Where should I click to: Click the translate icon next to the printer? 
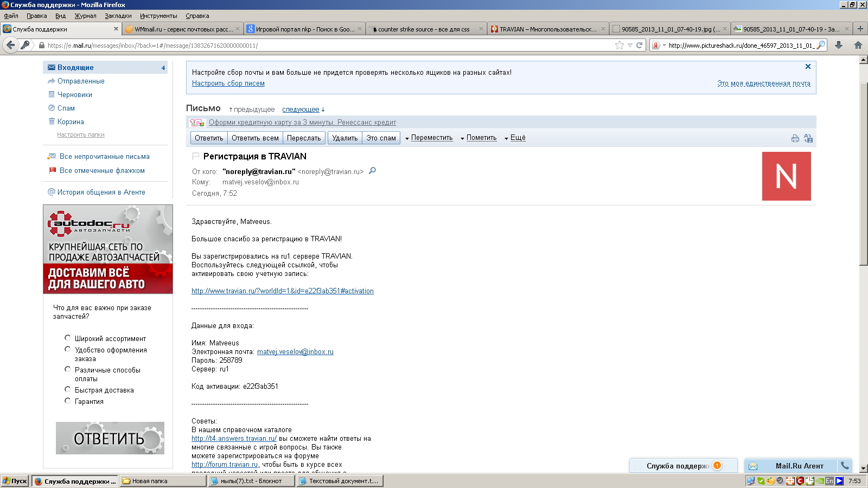pyautogui.click(x=808, y=138)
